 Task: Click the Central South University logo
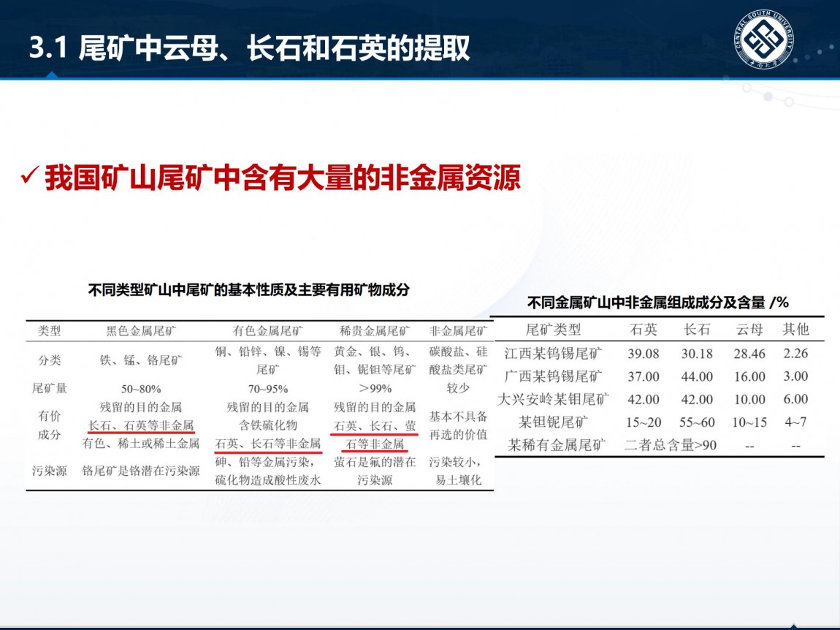coord(763,39)
